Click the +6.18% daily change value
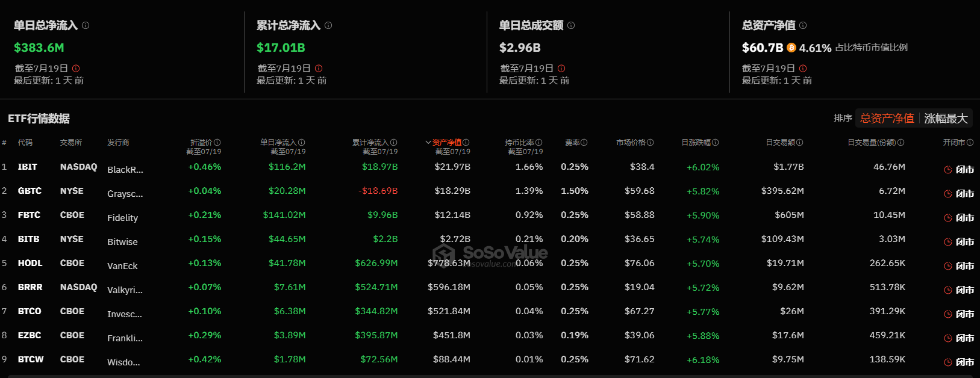The width and height of the screenshot is (980, 378). [703, 360]
